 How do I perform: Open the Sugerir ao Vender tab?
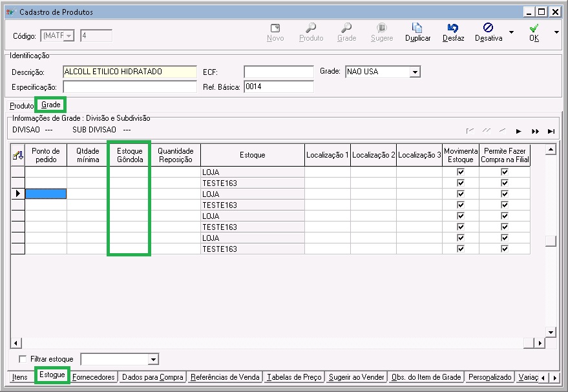(357, 377)
